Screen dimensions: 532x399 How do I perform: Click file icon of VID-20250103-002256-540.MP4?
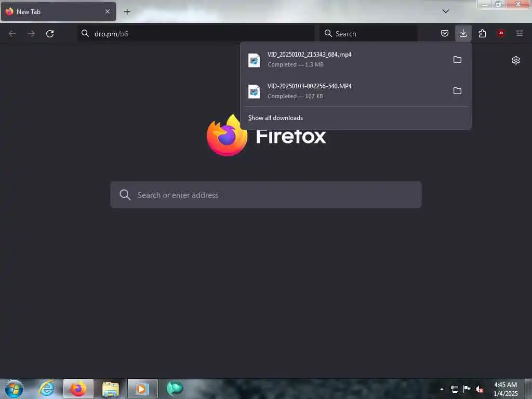tap(254, 91)
